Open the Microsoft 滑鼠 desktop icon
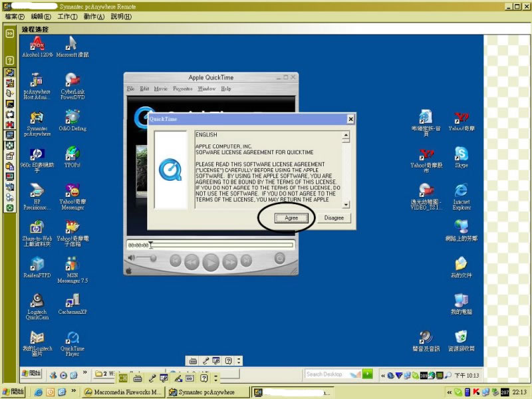Image resolution: width=532 pixels, height=399 pixels. click(72, 47)
